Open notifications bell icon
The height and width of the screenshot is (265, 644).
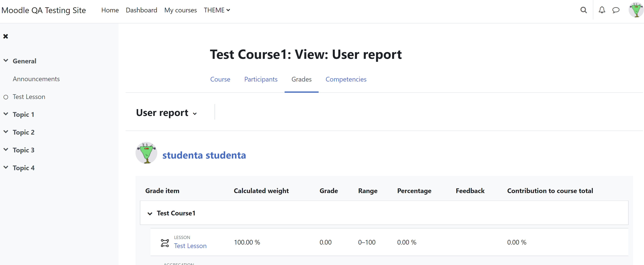[x=602, y=10]
